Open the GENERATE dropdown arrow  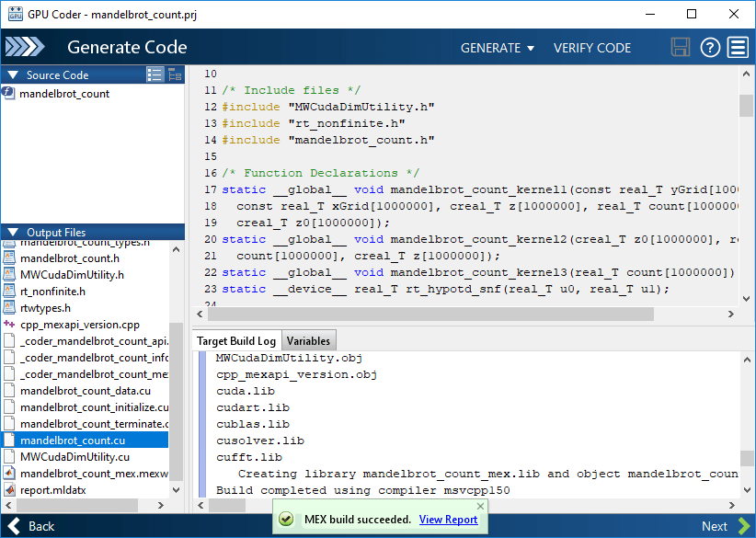[529, 47]
